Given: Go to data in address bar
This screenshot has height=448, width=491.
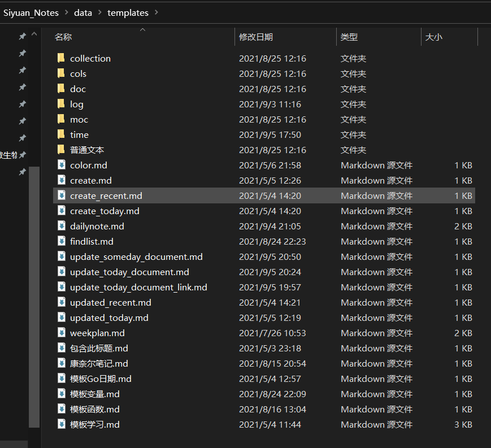Looking at the screenshot, I should (x=83, y=12).
